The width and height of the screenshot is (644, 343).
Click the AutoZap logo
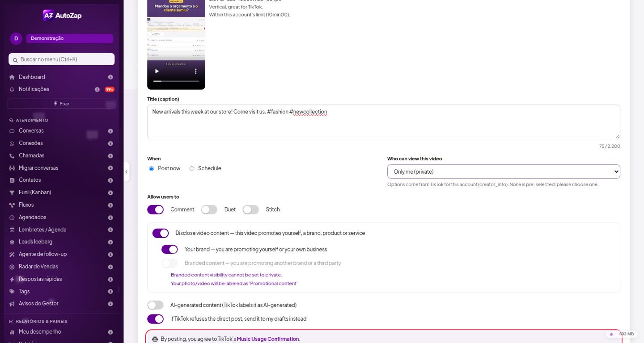[62, 15]
